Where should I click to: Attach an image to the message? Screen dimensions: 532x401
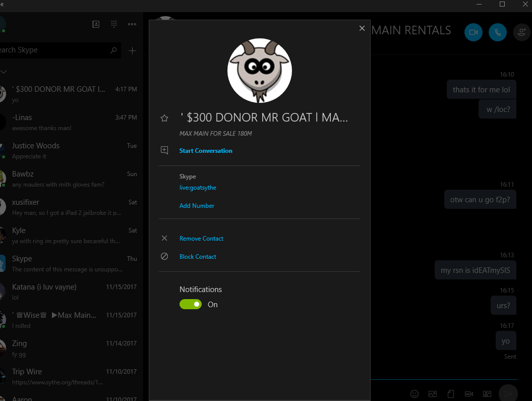pos(433,394)
